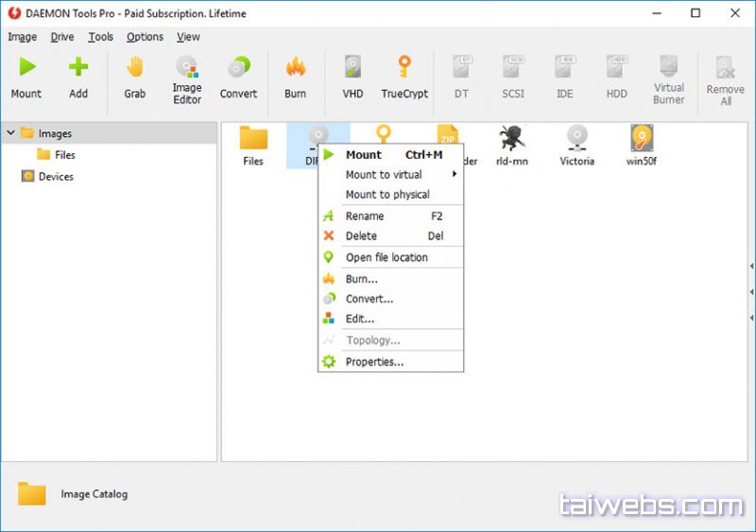Select the Grab disc tool
The width and height of the screenshot is (756, 532).
135,77
